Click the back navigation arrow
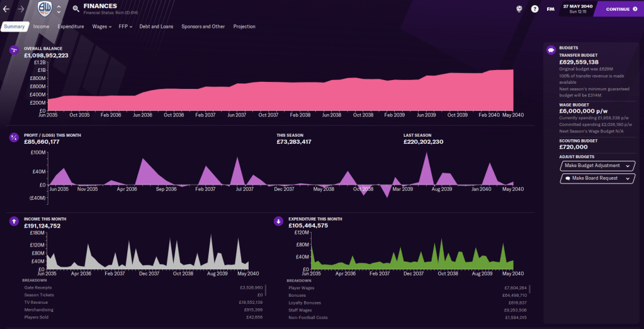The width and height of the screenshot is (644, 329). coord(6,9)
